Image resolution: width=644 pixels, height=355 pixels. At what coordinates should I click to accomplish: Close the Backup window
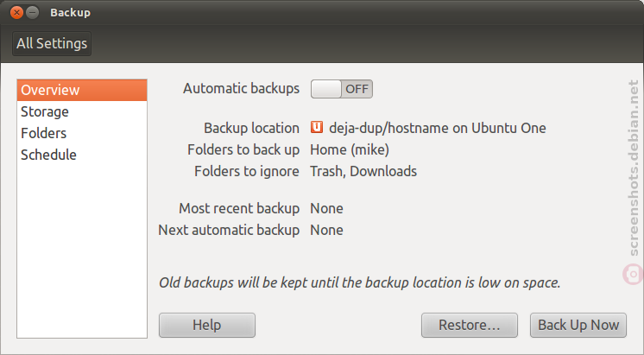pyautogui.click(x=16, y=13)
